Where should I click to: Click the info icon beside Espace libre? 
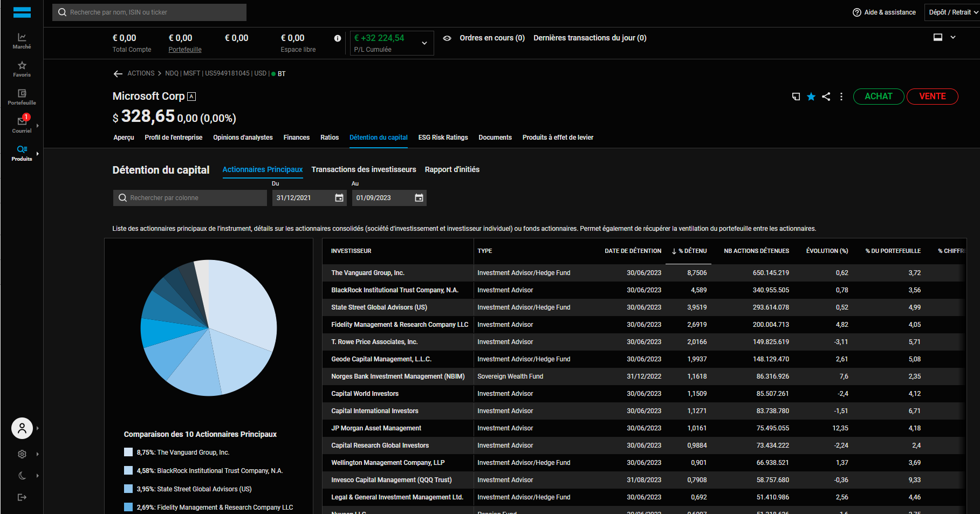pyautogui.click(x=338, y=38)
